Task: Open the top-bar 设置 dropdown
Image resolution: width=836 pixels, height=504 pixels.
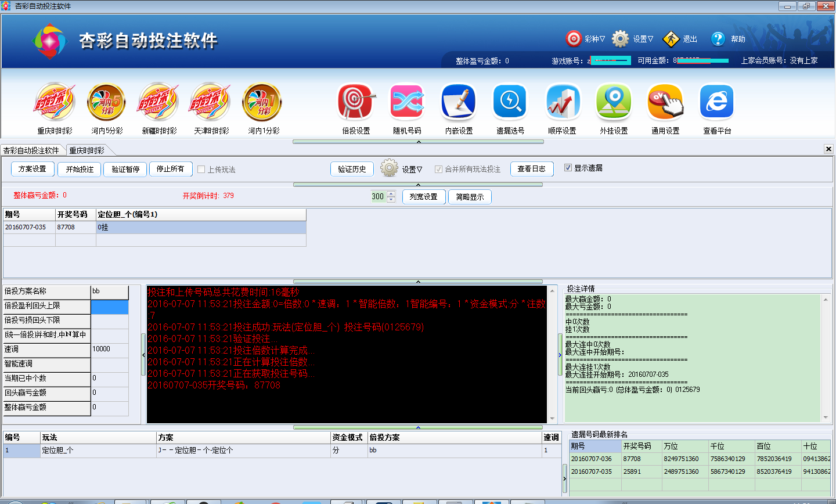Action: point(634,39)
